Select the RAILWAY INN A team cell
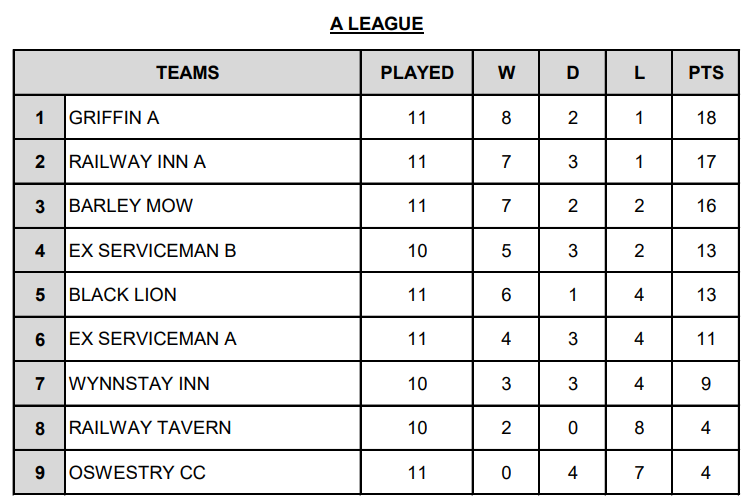This screenshot has width=749, height=503. (x=137, y=162)
